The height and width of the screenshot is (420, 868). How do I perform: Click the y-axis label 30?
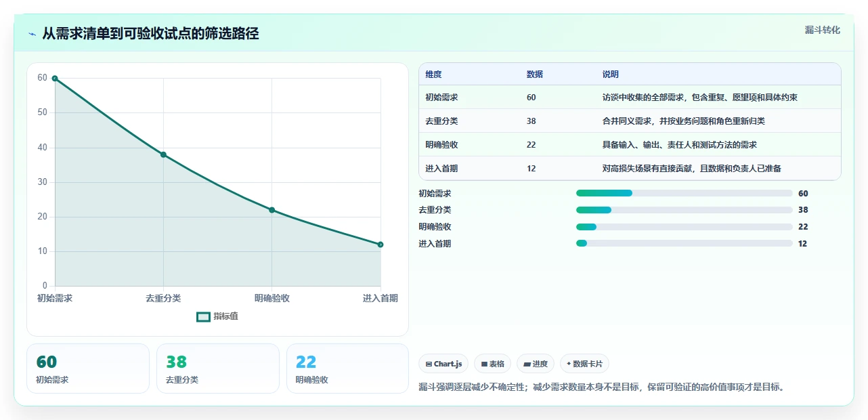(43, 182)
